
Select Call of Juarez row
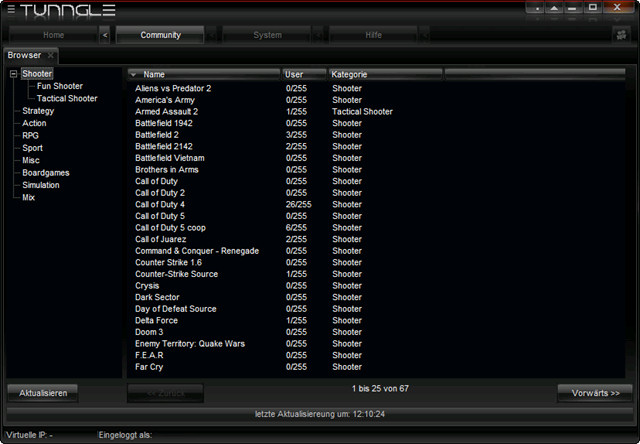tap(376, 239)
